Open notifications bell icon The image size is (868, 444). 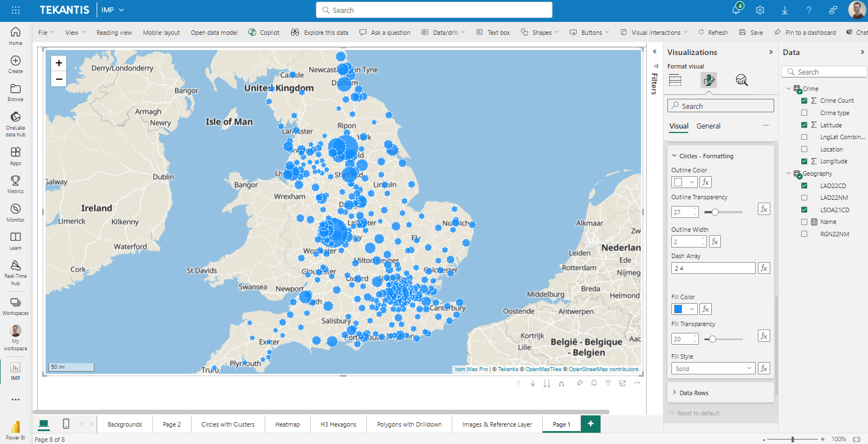click(736, 10)
